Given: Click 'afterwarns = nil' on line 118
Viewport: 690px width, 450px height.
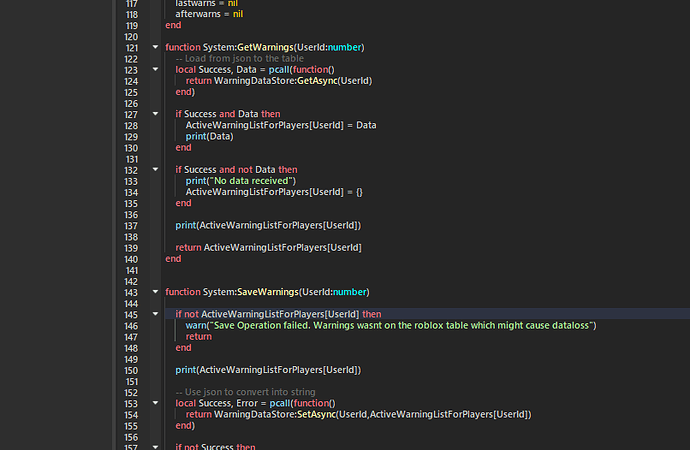Looking at the screenshot, I should tap(209, 13).
